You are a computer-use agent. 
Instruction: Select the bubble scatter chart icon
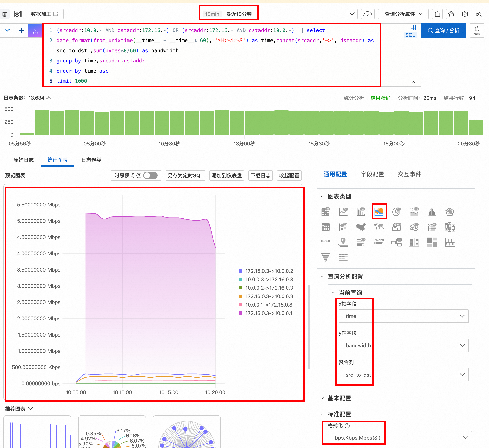pos(343,227)
